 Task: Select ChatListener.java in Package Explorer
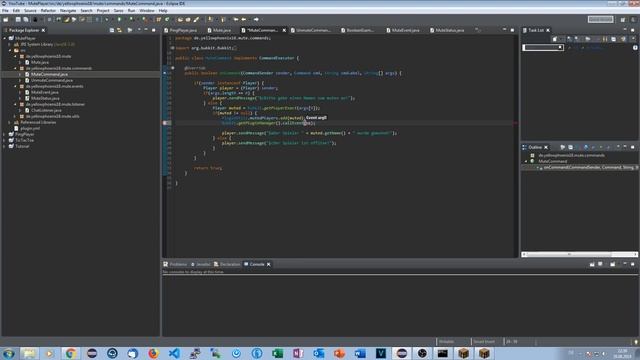pyautogui.click(x=46, y=110)
